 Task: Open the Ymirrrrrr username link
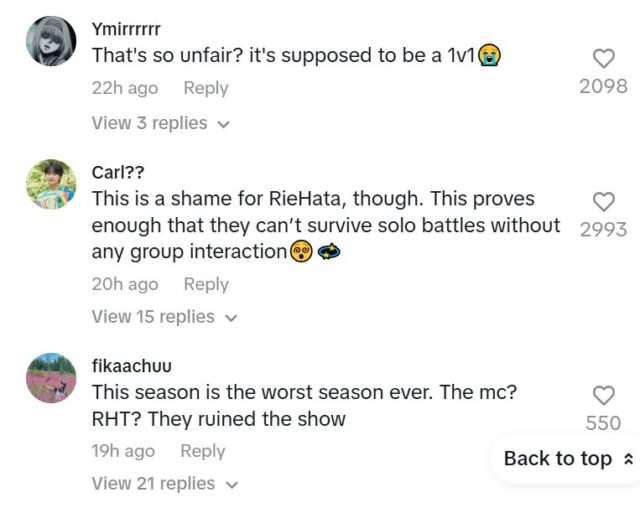coord(126,29)
